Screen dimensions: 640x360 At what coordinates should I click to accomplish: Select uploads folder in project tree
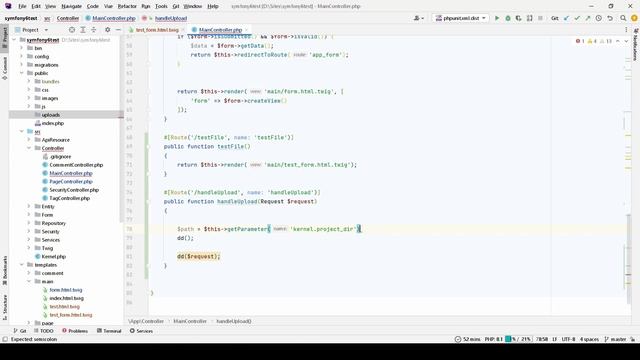point(51,115)
